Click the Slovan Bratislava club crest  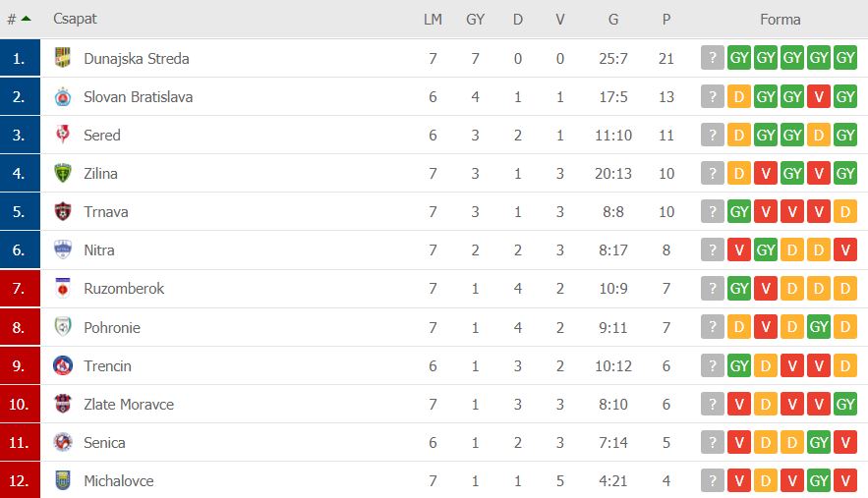(63, 96)
